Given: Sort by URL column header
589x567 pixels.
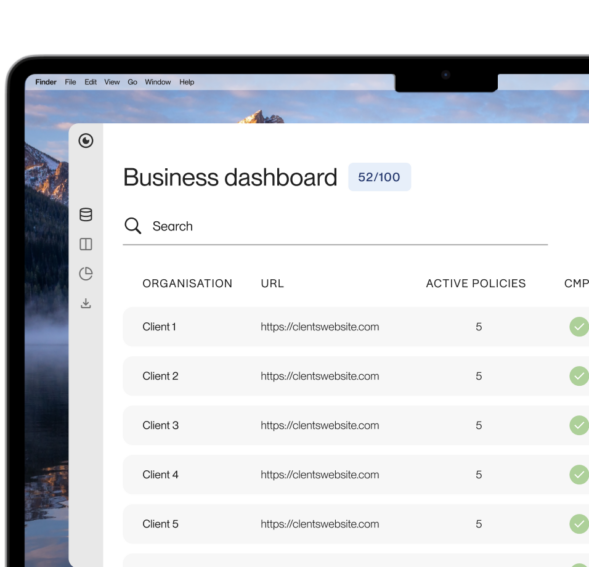Looking at the screenshot, I should pyautogui.click(x=272, y=283).
